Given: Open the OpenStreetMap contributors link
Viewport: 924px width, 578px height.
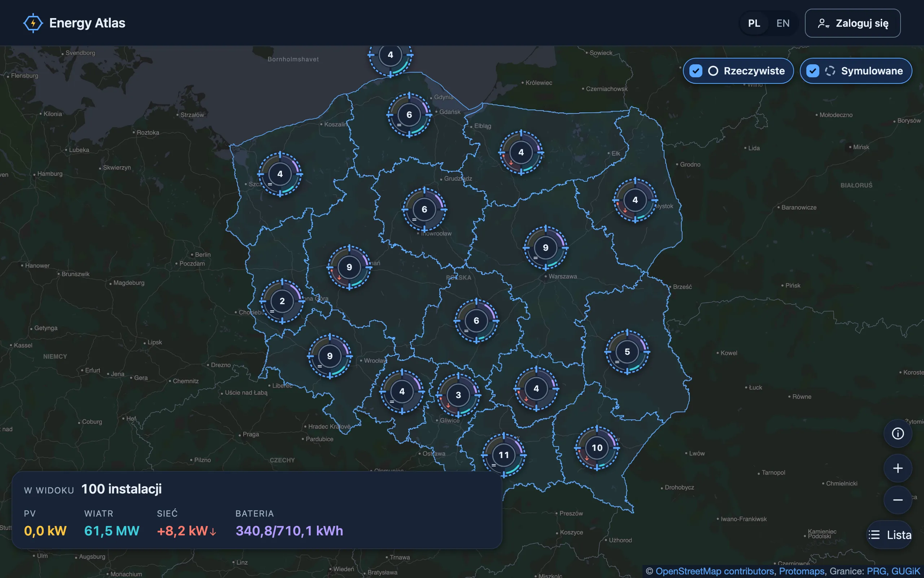Looking at the screenshot, I should tap(714, 571).
